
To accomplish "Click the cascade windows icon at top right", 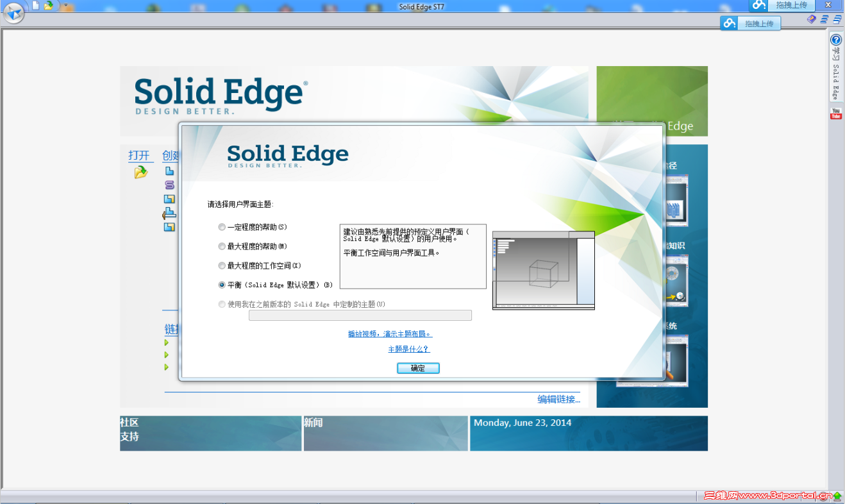I will click(x=837, y=19).
